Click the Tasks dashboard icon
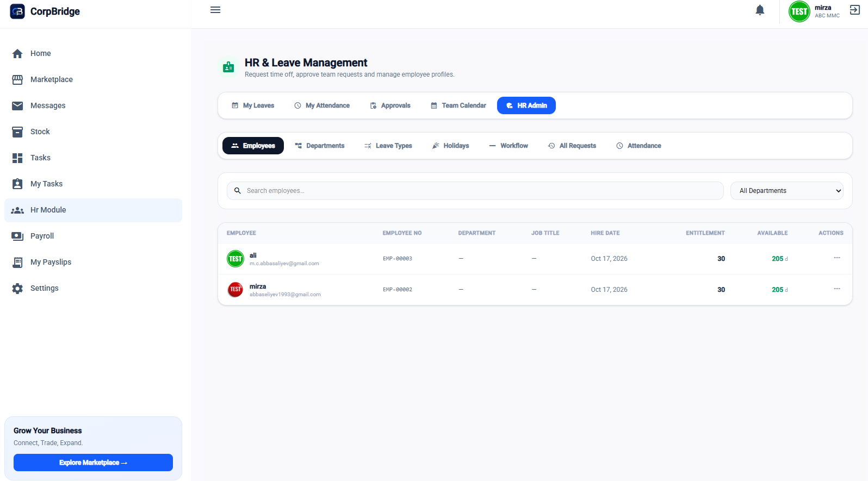 tap(17, 158)
